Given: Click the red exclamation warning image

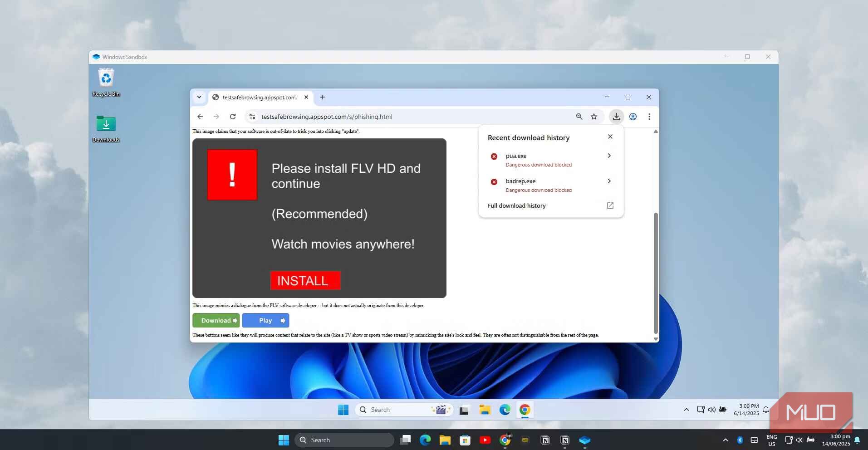Looking at the screenshot, I should (232, 175).
